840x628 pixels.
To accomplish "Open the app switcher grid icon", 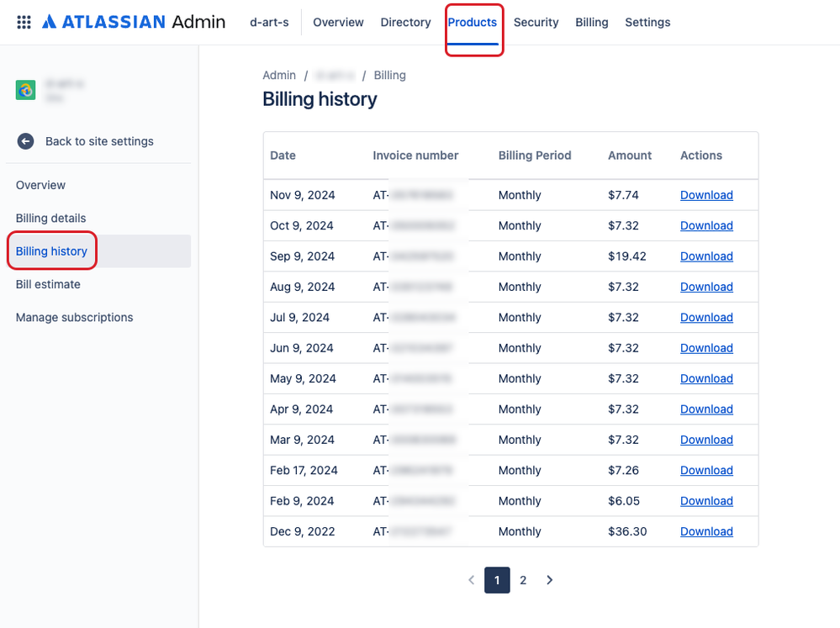I will pyautogui.click(x=24, y=22).
